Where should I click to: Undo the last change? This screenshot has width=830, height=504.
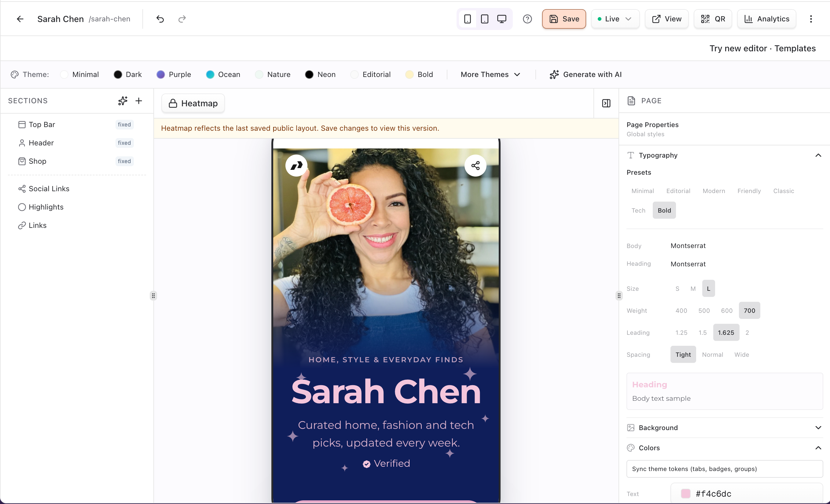(x=160, y=19)
